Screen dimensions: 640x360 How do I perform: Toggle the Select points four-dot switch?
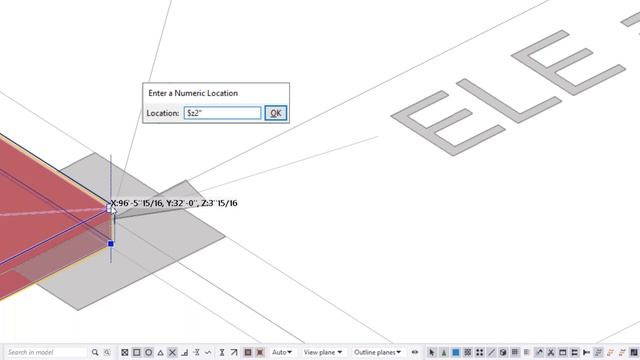point(480,352)
